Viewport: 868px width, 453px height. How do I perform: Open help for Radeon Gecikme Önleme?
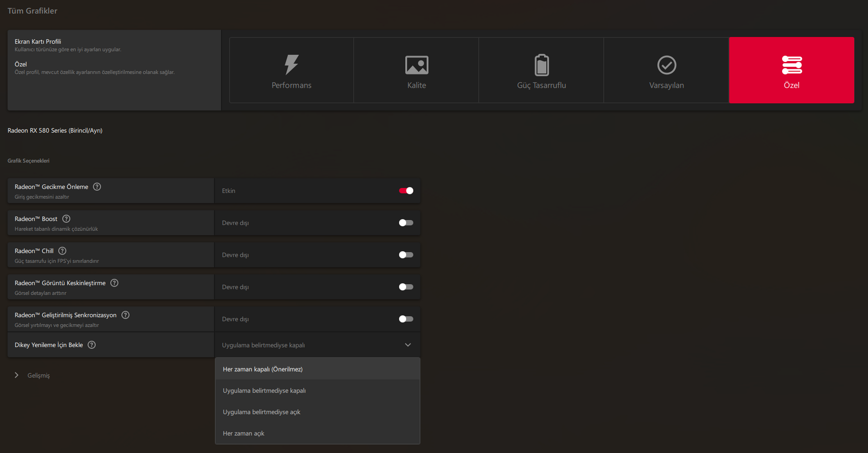97,187
